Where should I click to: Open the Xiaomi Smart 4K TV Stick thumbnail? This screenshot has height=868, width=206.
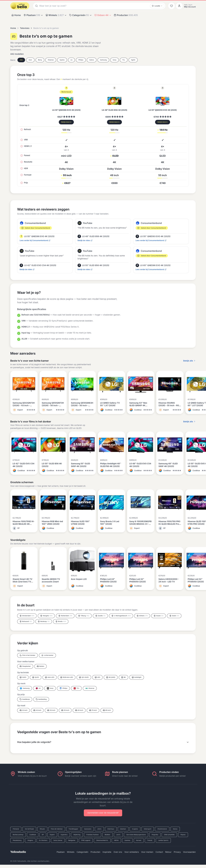pyautogui.click(x=24, y=561)
